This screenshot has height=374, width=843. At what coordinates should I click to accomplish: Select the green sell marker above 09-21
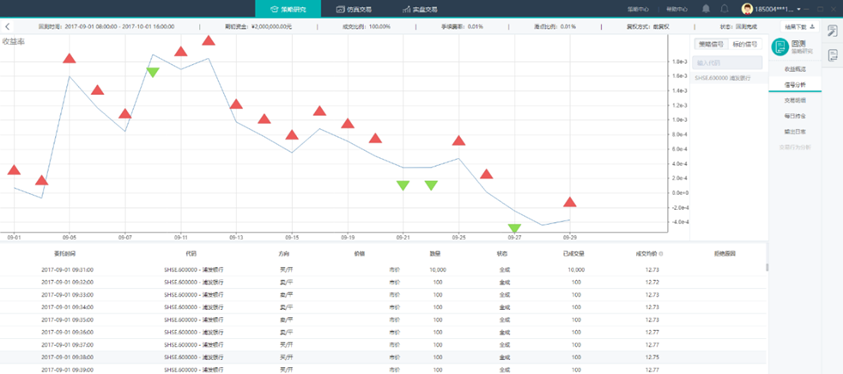[403, 185]
